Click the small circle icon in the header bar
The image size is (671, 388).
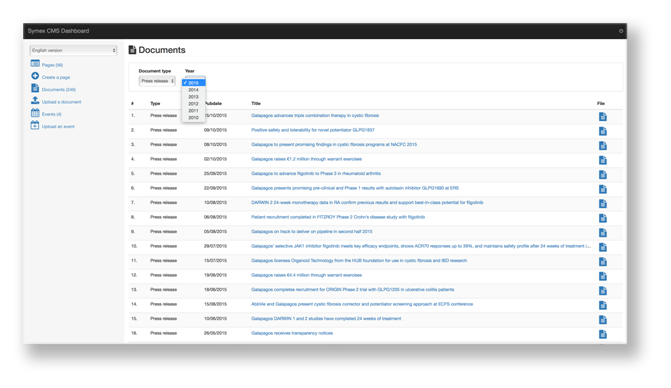[621, 31]
